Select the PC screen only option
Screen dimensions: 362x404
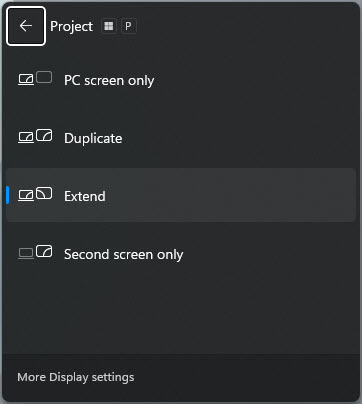(181, 80)
